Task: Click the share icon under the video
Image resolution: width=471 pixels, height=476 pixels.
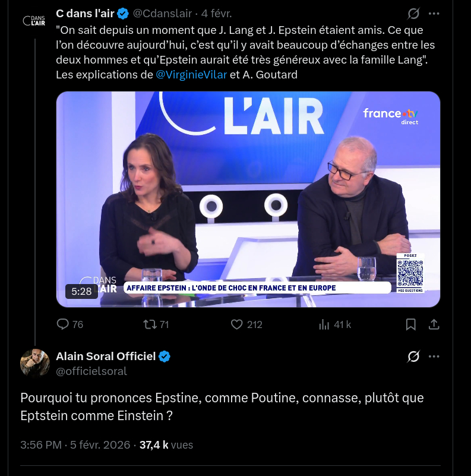Action: click(434, 324)
